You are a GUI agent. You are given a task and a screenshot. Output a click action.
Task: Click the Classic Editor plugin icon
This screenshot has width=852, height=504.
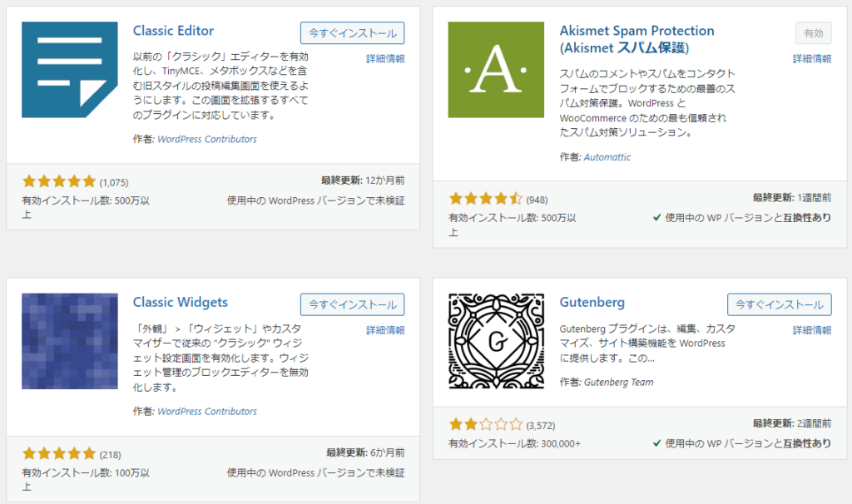click(70, 69)
